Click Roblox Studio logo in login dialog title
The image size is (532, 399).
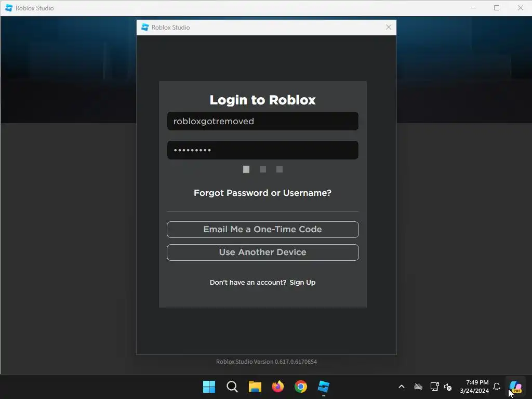(x=145, y=28)
